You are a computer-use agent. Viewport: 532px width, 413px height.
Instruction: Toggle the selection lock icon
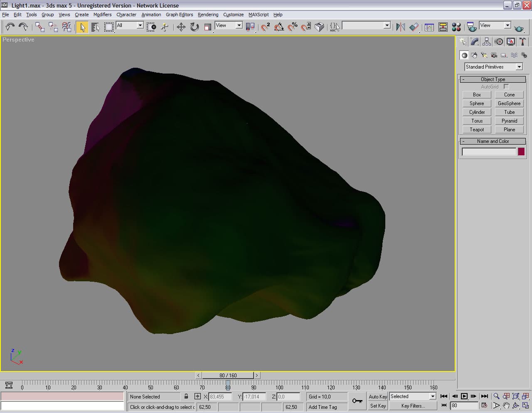point(186,396)
